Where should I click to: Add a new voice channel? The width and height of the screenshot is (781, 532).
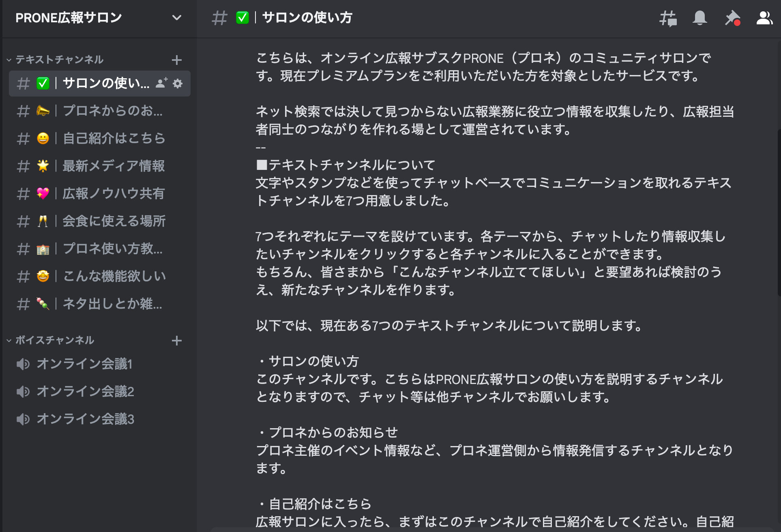pyautogui.click(x=177, y=341)
